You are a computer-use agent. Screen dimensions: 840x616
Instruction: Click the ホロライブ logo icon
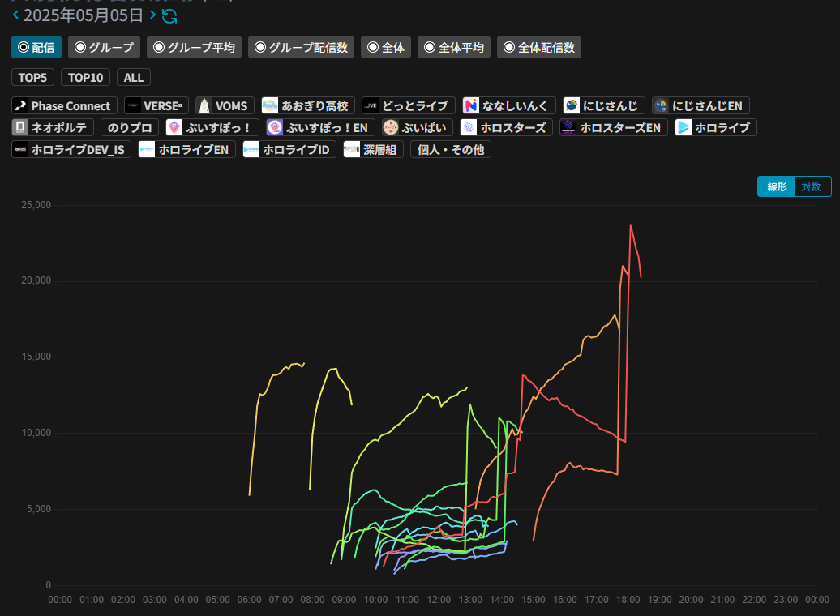684,127
